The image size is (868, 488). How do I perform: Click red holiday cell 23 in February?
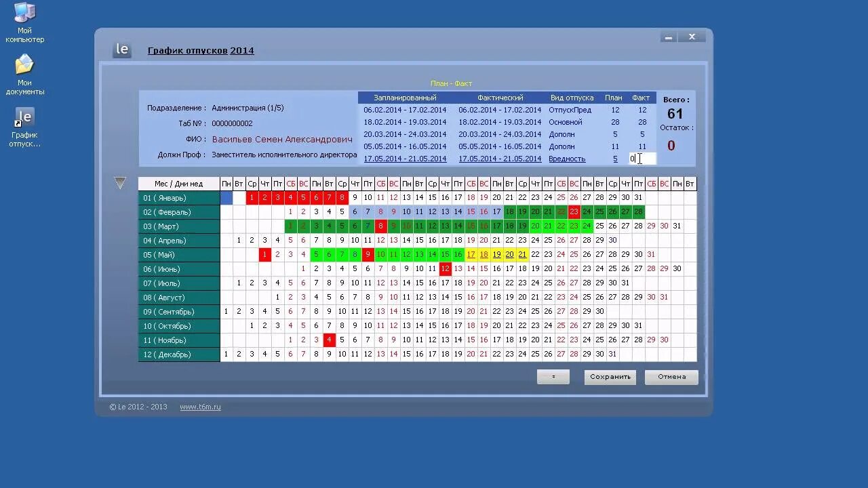pos(574,212)
